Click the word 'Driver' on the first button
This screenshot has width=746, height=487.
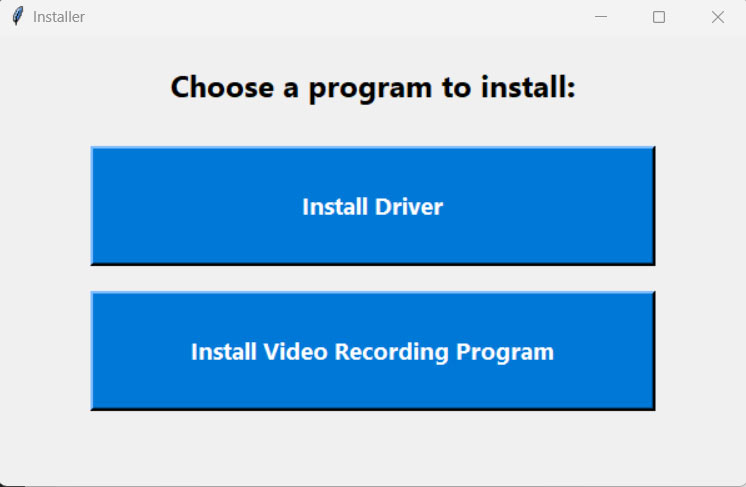click(x=409, y=207)
